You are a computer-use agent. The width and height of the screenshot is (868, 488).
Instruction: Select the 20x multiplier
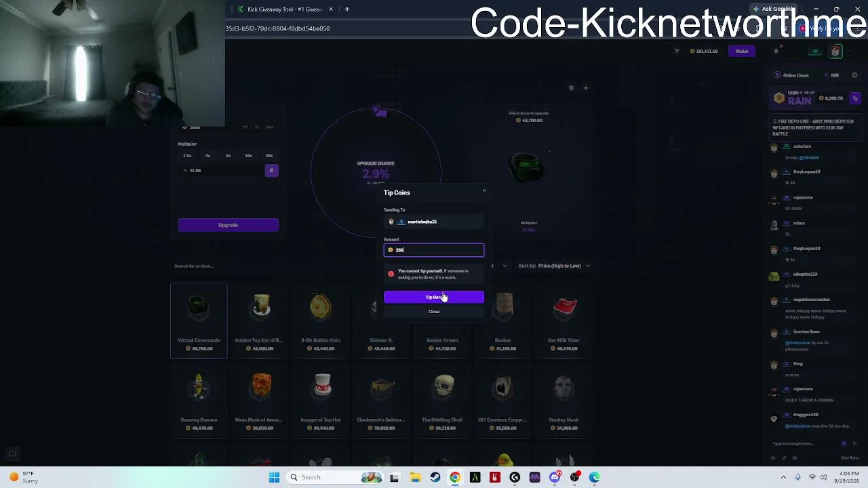(x=269, y=156)
